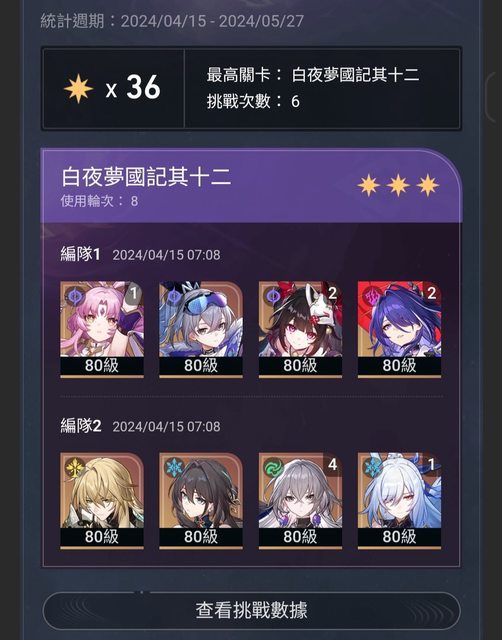This screenshot has height=640, width=502.
Task: Select the blonde character portrait in 編隊2
Action: (102, 500)
